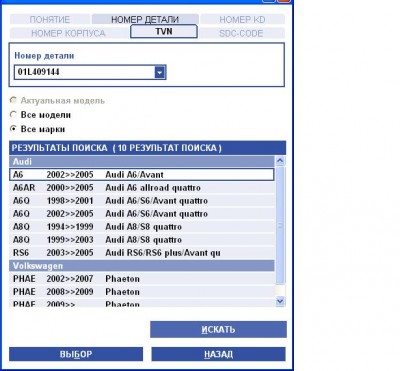Viewport: 400px width, 371px height.
Task: Select row A6 2002>>2005 Audi A6/Avant
Action: click(x=142, y=175)
